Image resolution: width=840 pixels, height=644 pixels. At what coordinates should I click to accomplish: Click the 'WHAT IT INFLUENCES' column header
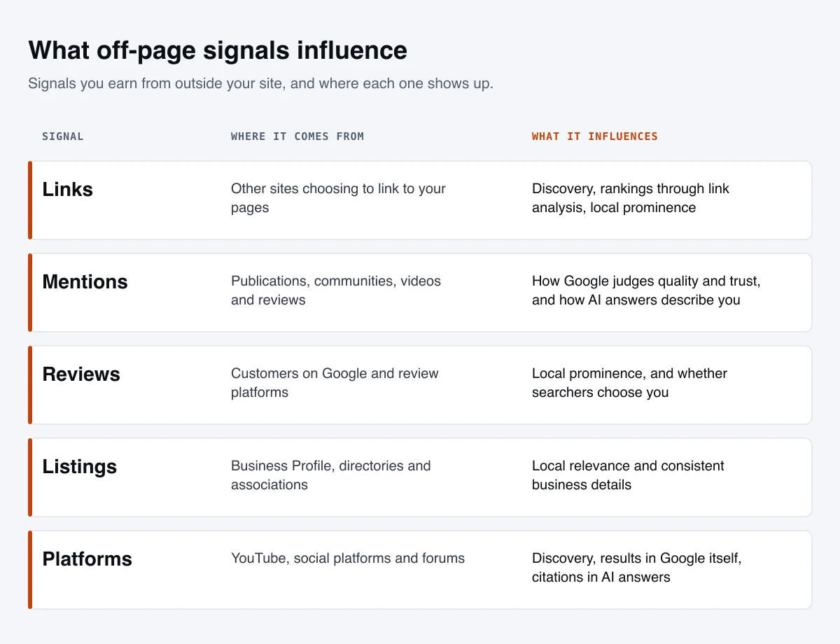595,136
